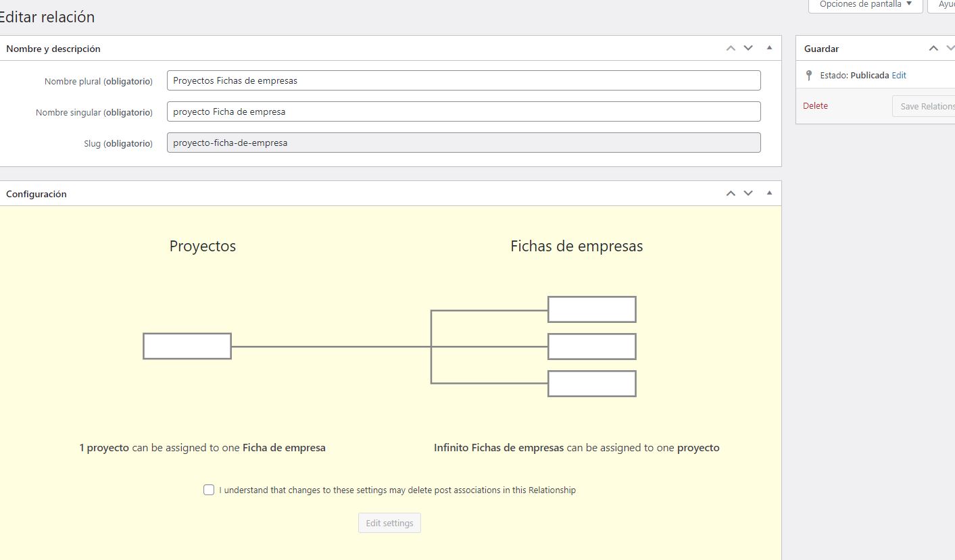Move Configuración panel up
955x560 pixels.
tap(731, 193)
